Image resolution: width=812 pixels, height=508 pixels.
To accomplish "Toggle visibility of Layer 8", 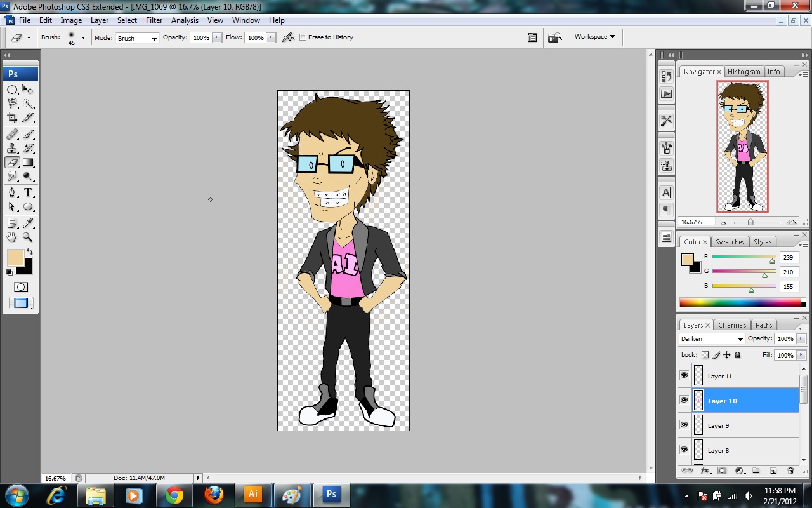I will 684,450.
